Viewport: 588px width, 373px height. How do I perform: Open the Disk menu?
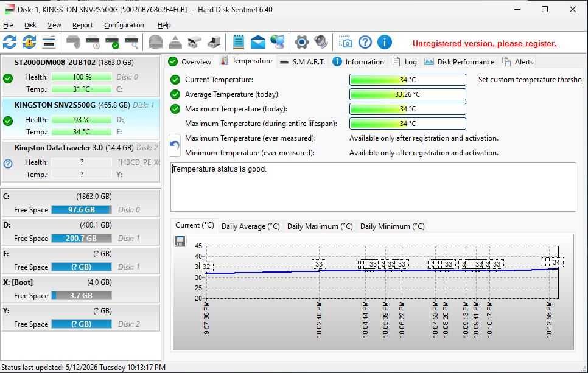(x=30, y=25)
